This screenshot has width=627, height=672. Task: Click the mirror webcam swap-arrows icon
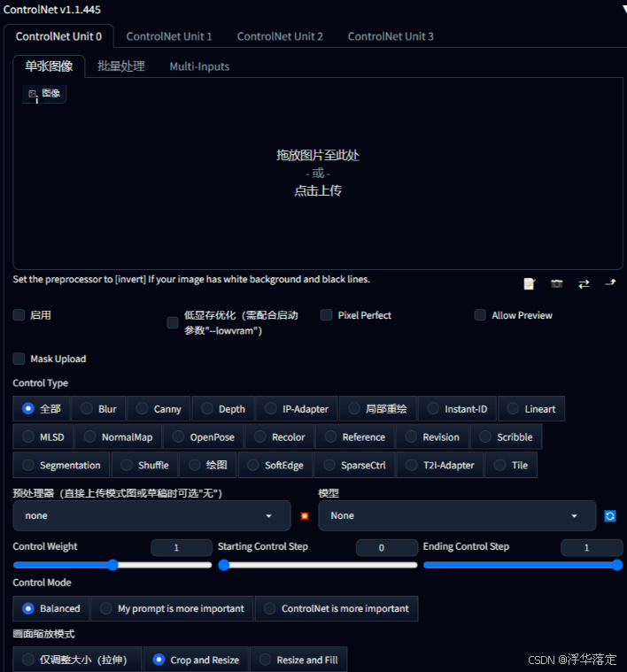coord(584,283)
